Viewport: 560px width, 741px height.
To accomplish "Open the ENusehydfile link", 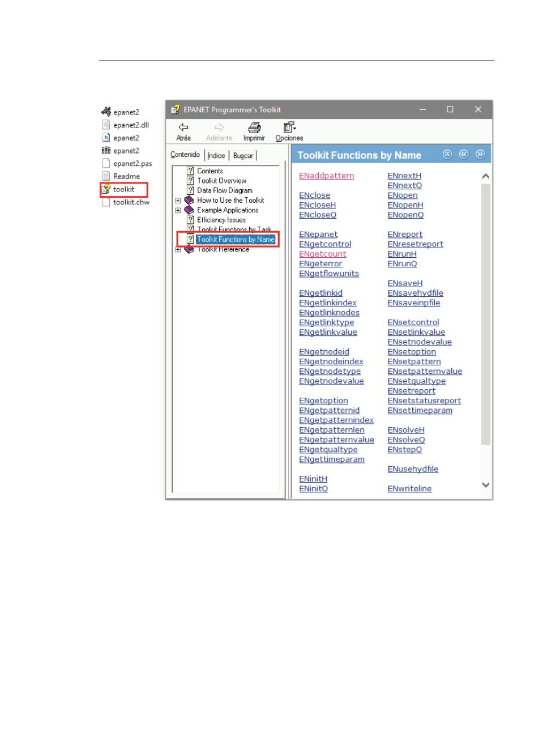I will point(413,469).
